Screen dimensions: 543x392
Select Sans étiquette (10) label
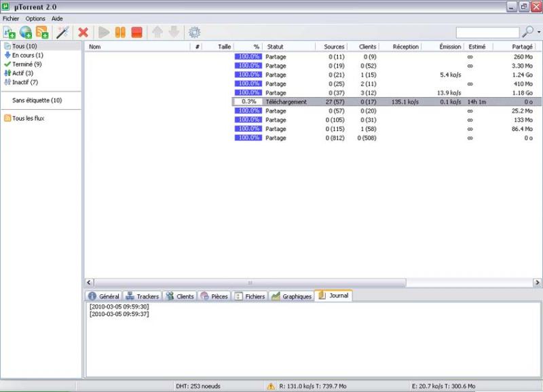[x=37, y=100]
